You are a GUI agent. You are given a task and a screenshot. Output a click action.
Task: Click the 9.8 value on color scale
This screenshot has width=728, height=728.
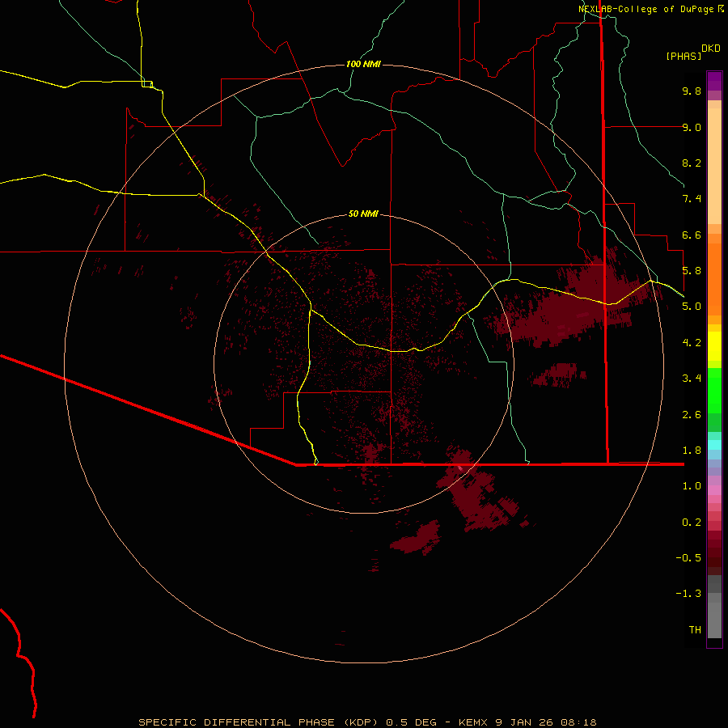coord(692,91)
